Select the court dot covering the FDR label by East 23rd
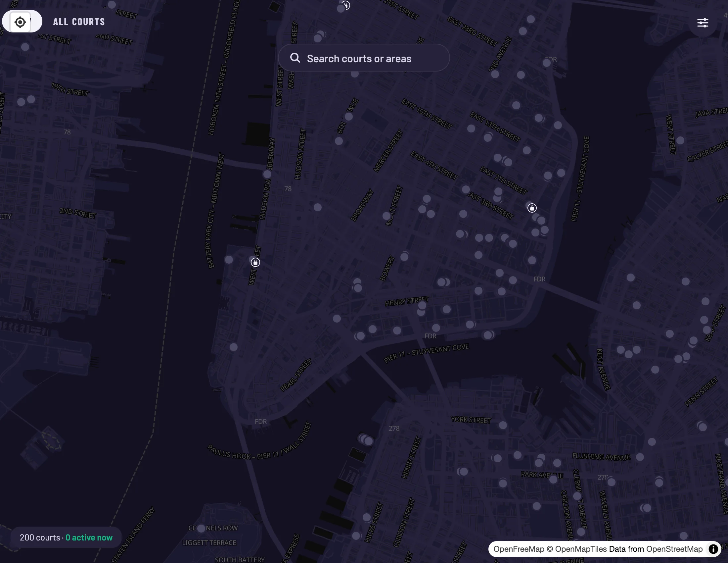 (547, 63)
